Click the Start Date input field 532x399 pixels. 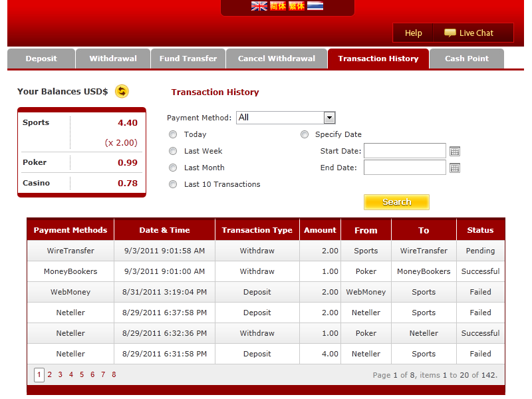pyautogui.click(x=404, y=151)
